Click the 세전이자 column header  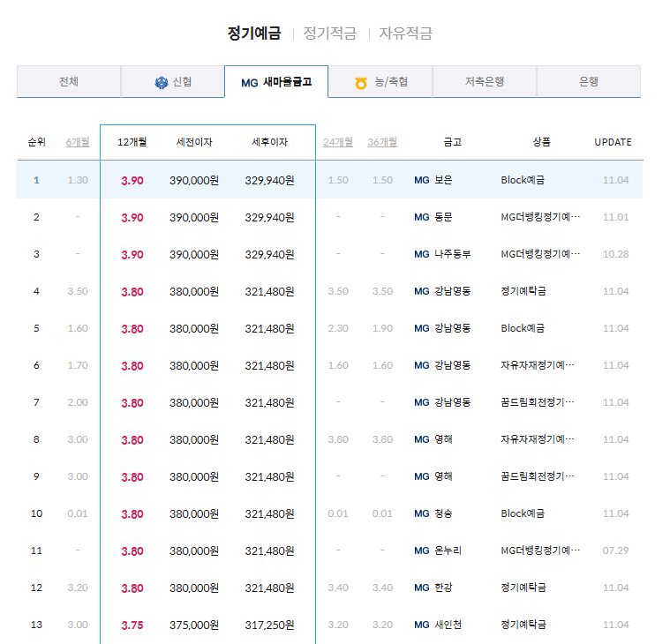194,142
